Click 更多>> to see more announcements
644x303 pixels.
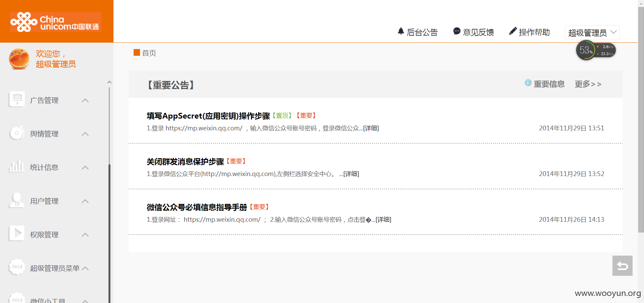click(588, 84)
